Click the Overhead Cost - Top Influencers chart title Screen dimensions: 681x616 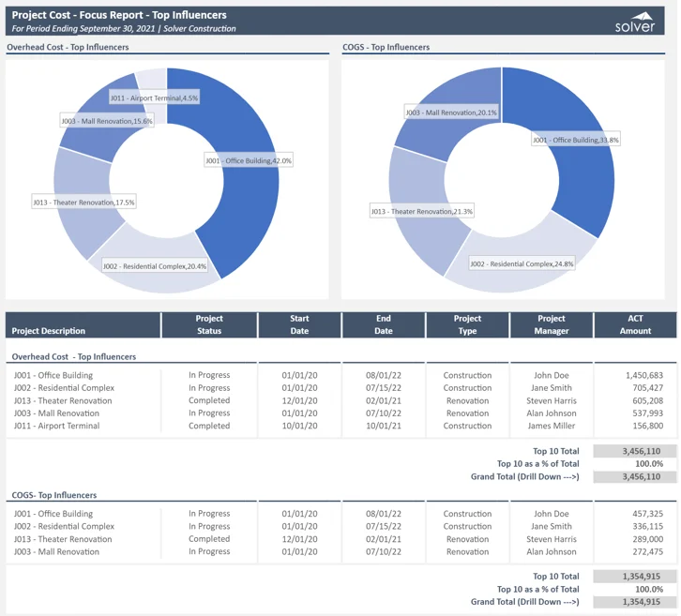pyautogui.click(x=68, y=47)
